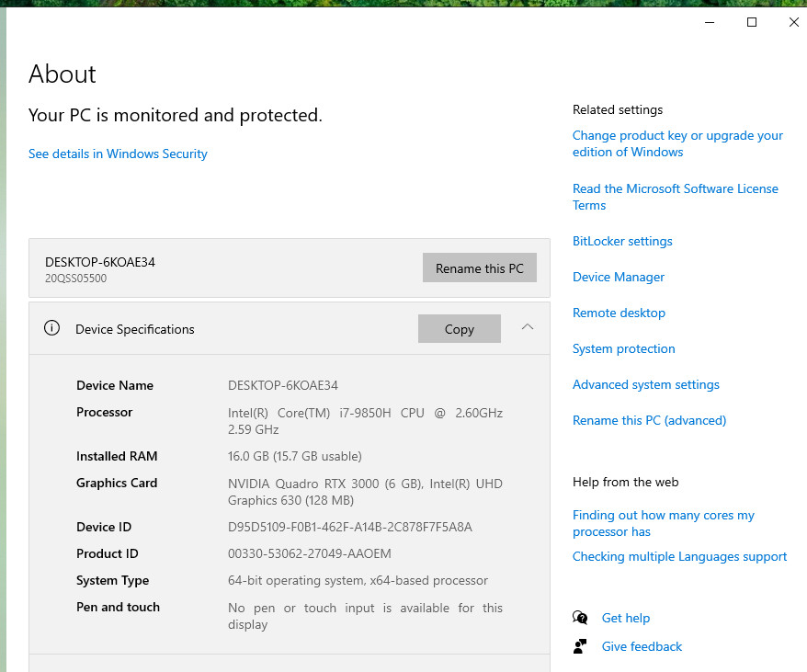
Task: Click the Product ID label
Action: [107, 553]
